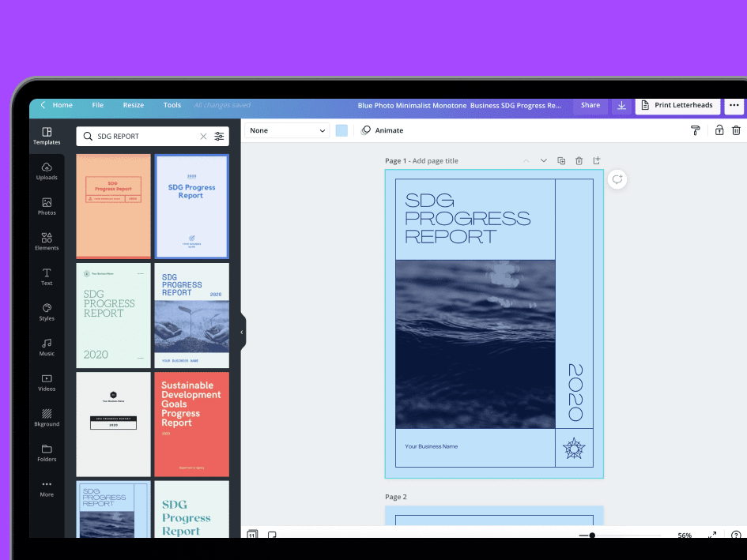Switch to the File menu

[x=97, y=104]
